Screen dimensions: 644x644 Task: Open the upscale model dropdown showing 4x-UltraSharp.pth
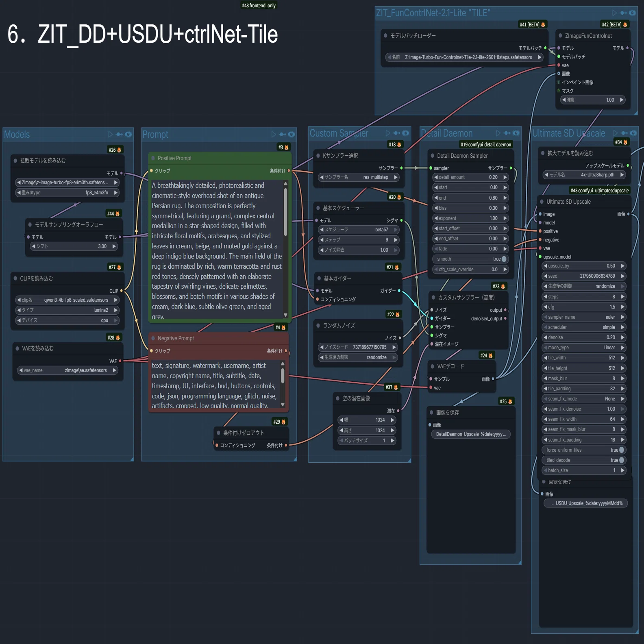(x=585, y=175)
